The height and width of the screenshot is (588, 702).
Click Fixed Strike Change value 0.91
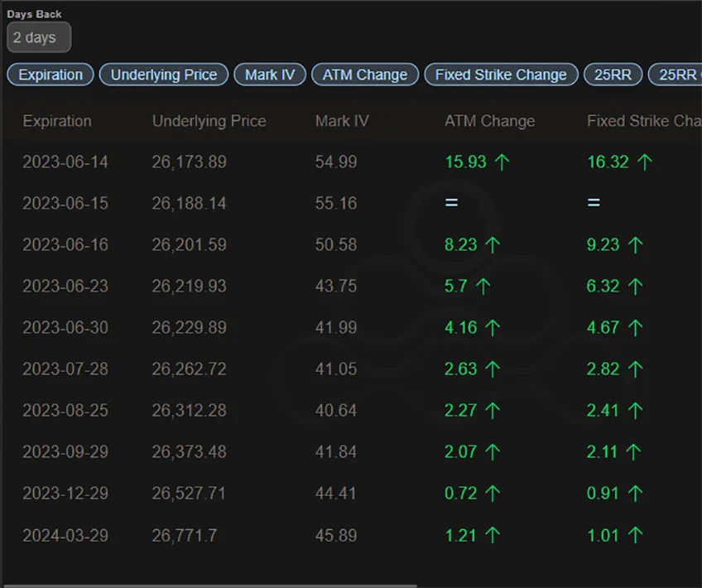tap(603, 493)
